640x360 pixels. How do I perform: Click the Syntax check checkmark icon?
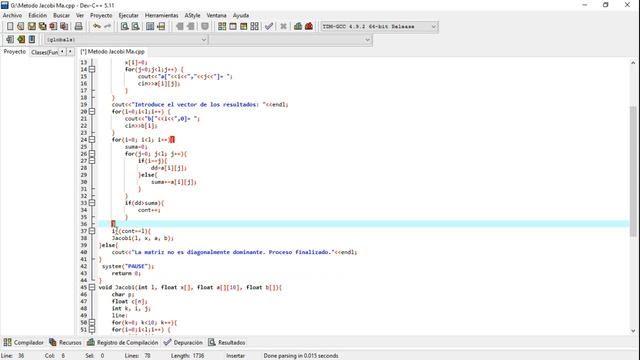point(269,27)
